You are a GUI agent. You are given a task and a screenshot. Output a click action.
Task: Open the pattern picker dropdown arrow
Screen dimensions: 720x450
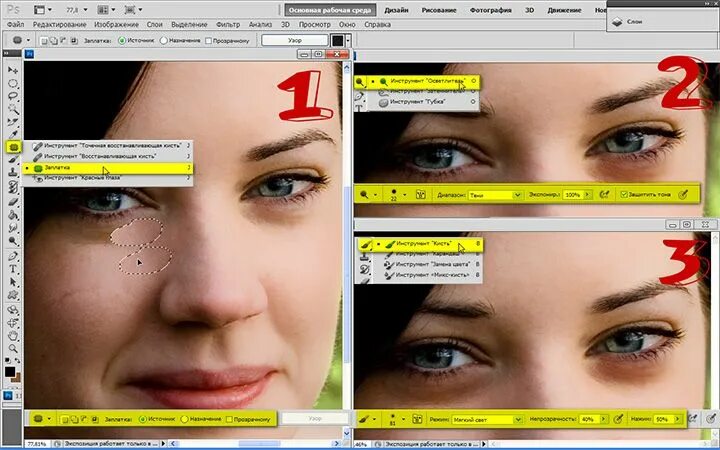pyautogui.click(x=348, y=40)
